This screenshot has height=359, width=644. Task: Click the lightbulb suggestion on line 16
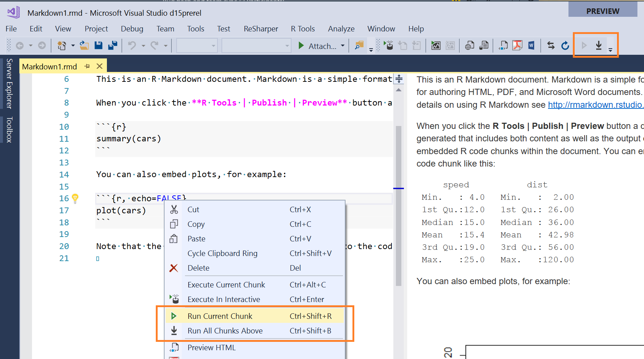[76, 198]
